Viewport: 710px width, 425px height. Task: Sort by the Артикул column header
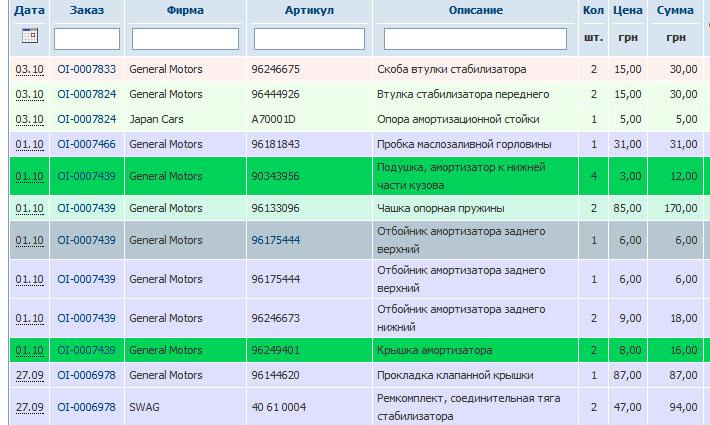coord(309,10)
